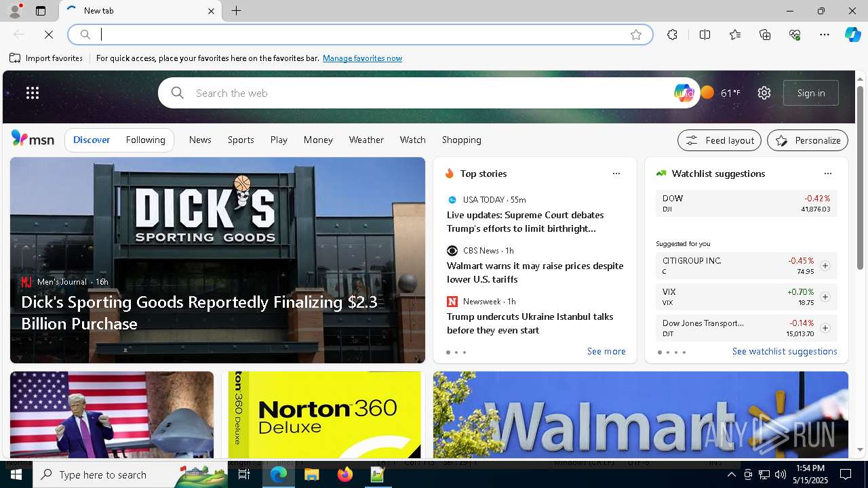Open the Walmart sign story card
This screenshot has height=488, width=868.
pos(641,415)
